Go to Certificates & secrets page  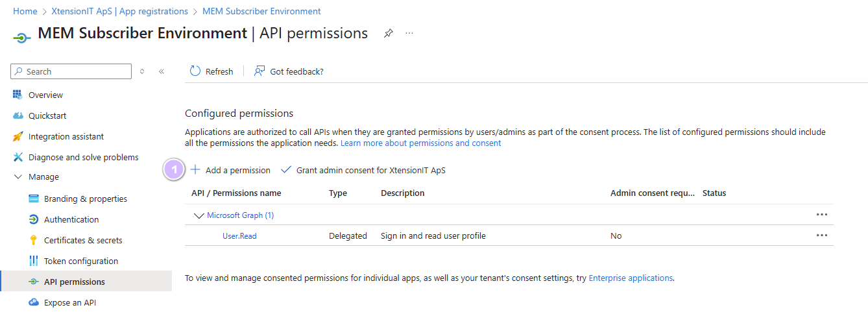(83, 240)
